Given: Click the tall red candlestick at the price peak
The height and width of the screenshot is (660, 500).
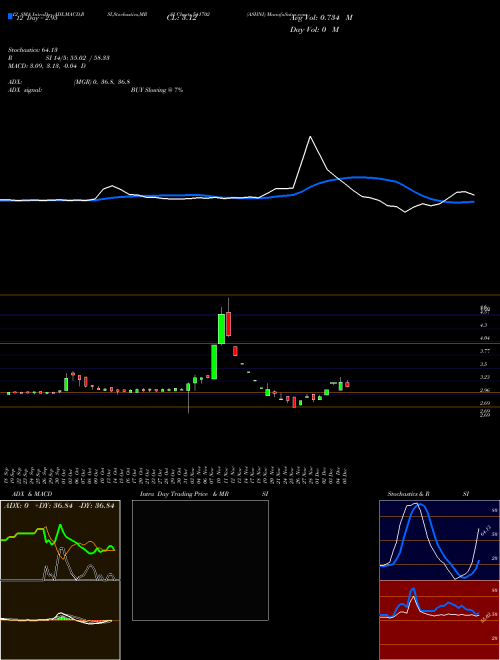Looking at the screenshot, I should 229,323.
